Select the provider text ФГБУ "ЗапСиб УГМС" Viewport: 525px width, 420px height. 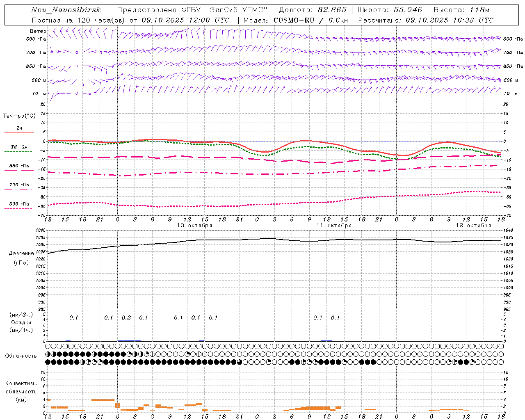pyautogui.click(x=224, y=10)
